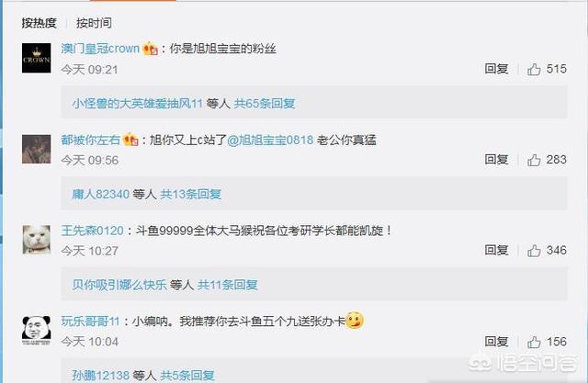
Task: Expand 共13条回复 replies
Action: pyautogui.click(x=190, y=194)
